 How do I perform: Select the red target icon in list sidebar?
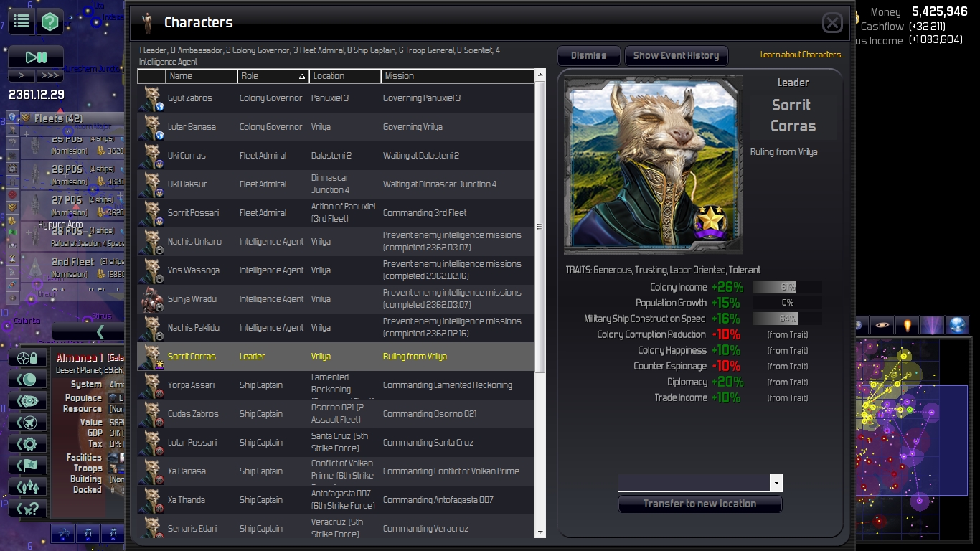(x=12, y=194)
